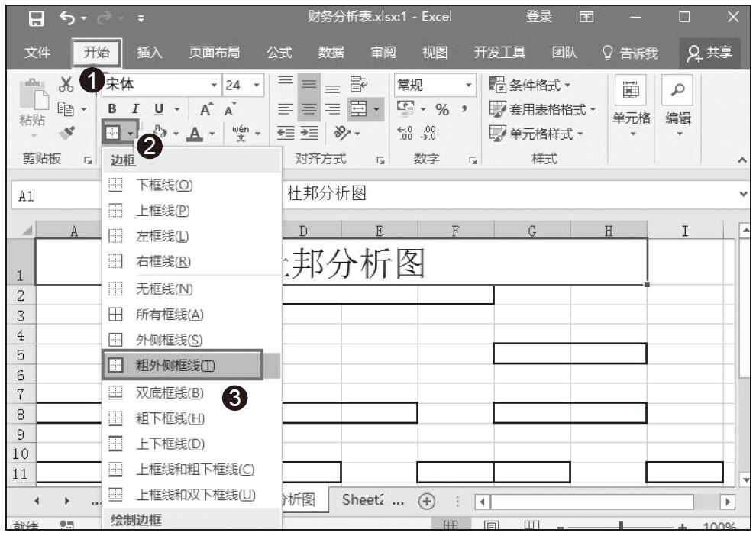Toggle Underline formatting button
756x536 pixels.
(x=157, y=110)
